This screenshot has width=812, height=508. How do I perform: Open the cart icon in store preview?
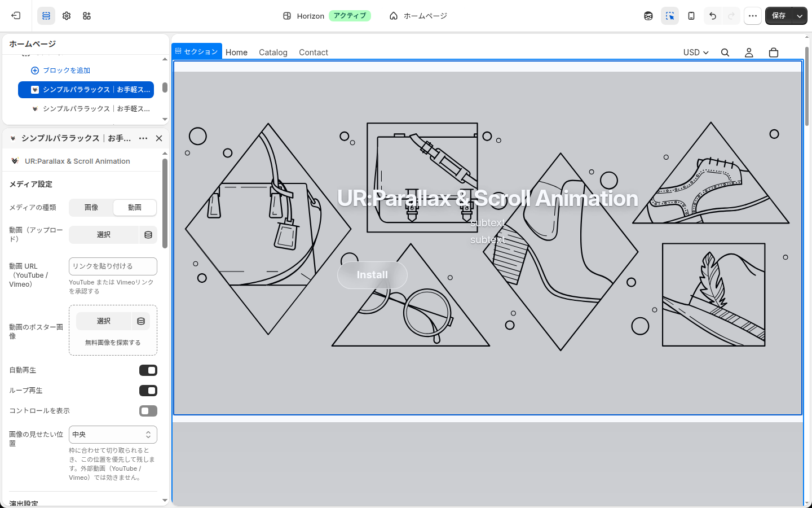pos(774,52)
